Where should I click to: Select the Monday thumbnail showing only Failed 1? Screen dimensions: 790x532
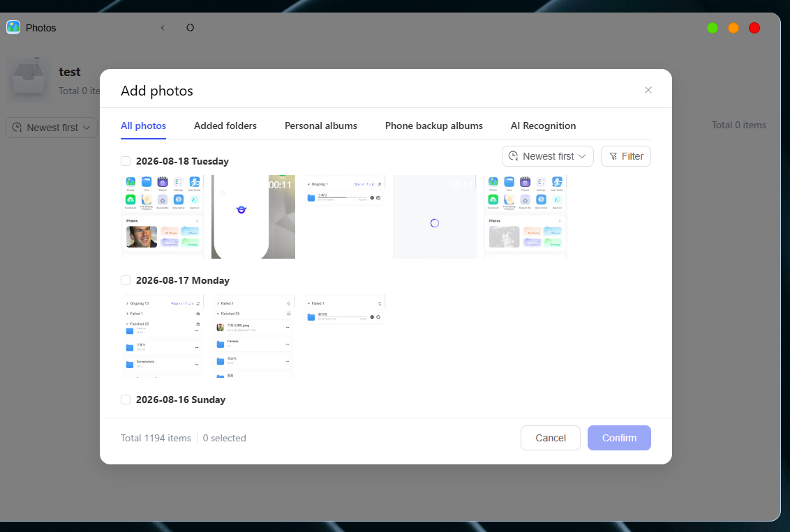(x=343, y=336)
